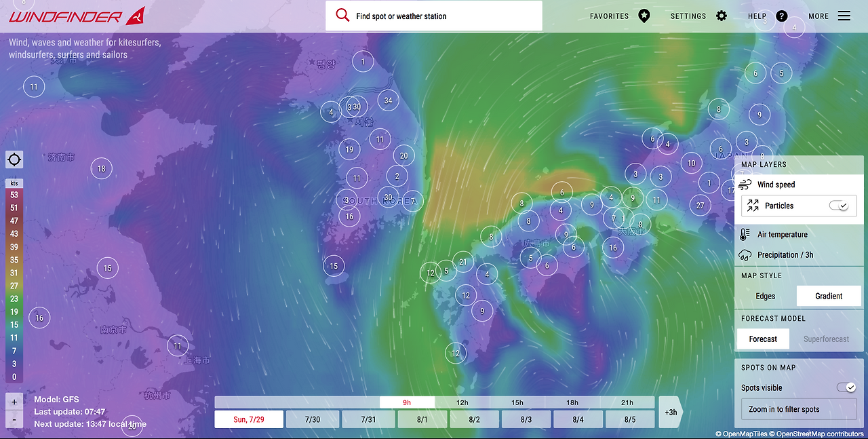Open Settings via the gear icon

(721, 15)
